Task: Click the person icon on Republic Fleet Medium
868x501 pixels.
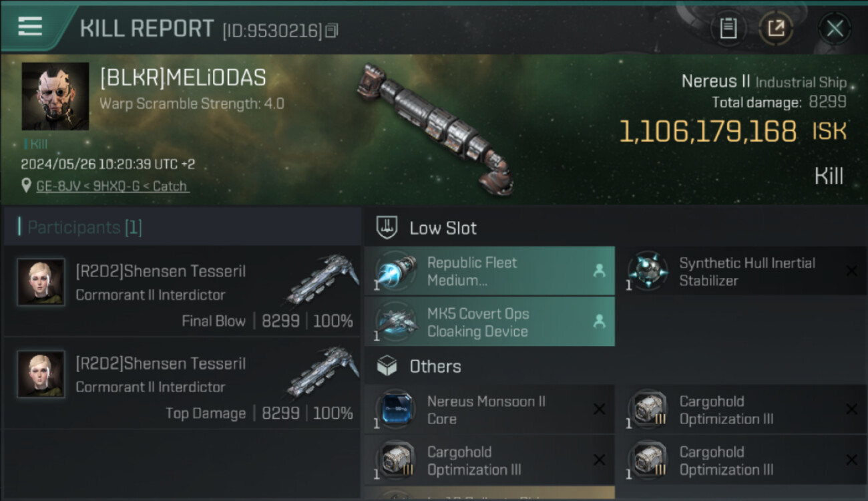Action: (x=599, y=271)
